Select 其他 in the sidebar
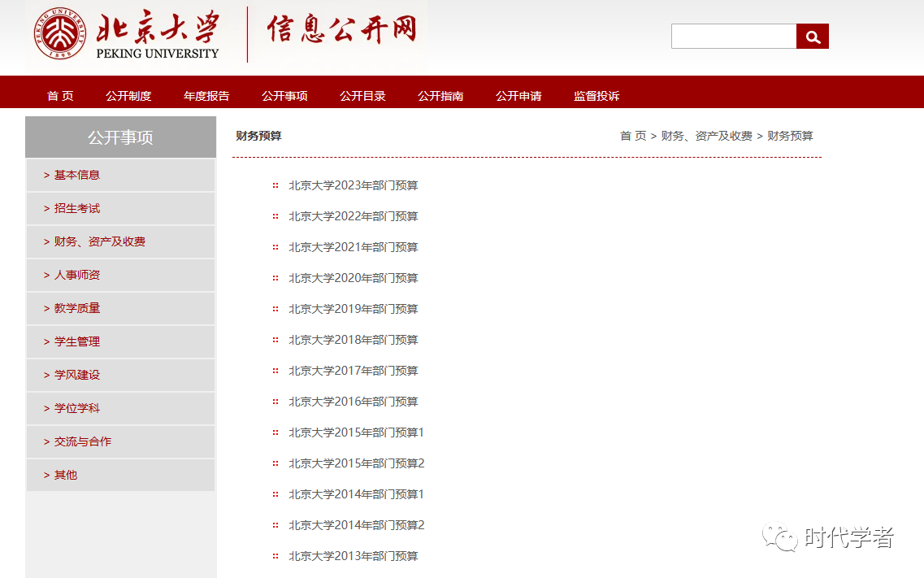The height and width of the screenshot is (578, 924). coord(120,475)
